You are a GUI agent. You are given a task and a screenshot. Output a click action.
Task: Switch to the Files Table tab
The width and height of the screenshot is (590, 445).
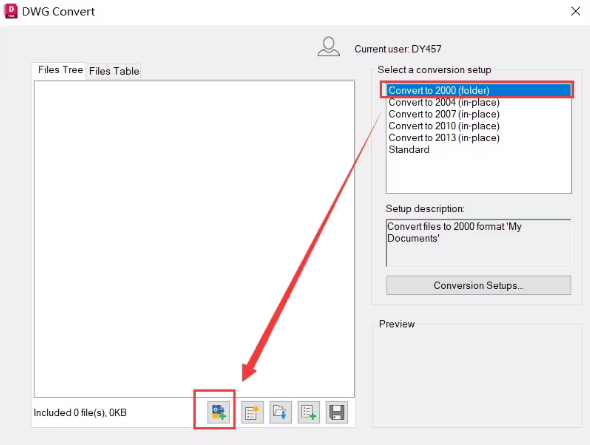(114, 71)
